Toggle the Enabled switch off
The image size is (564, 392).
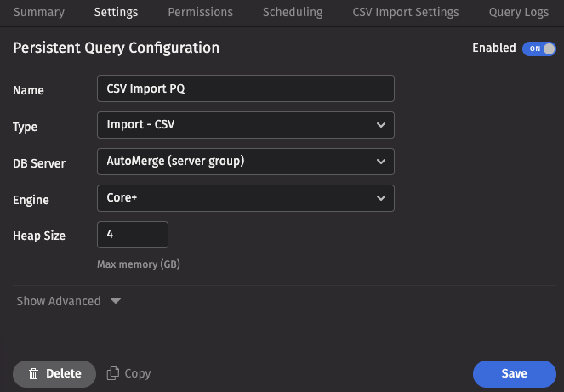pyautogui.click(x=539, y=48)
